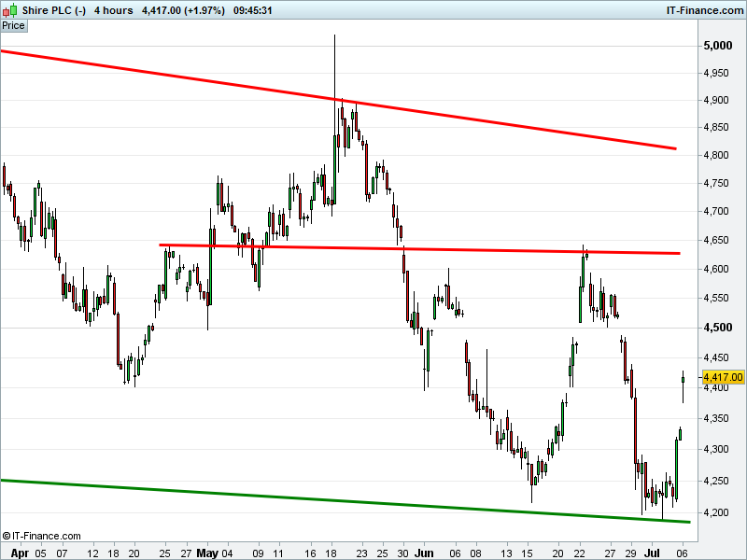Viewport: 747px width, 560px height.
Task: Select the 4 hours timeframe label
Action: (x=113, y=10)
